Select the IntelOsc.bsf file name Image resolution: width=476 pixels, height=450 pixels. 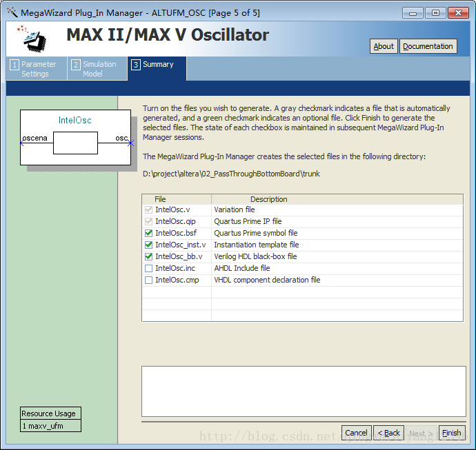coord(176,233)
